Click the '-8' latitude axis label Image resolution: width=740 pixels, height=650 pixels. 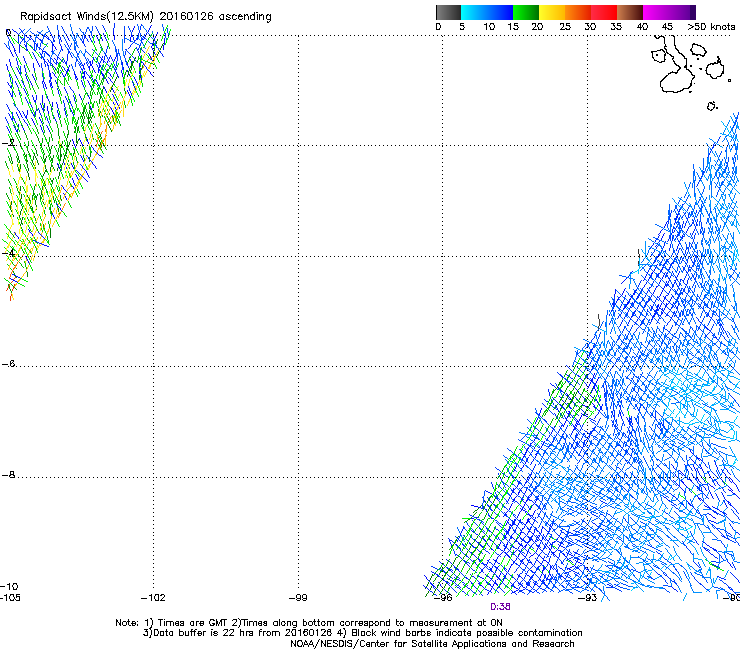click(x=8, y=474)
